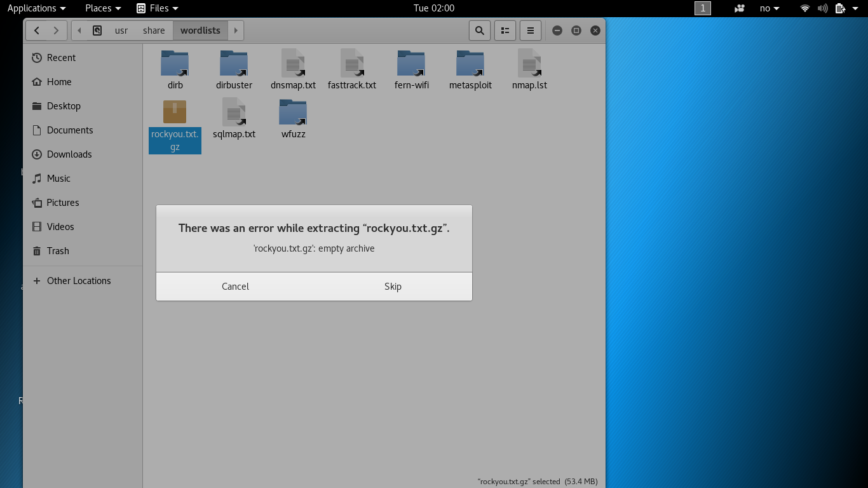Viewport: 868px width, 488px height.
Task: Open the keyboard layout 'no' dropdown
Action: (x=770, y=8)
